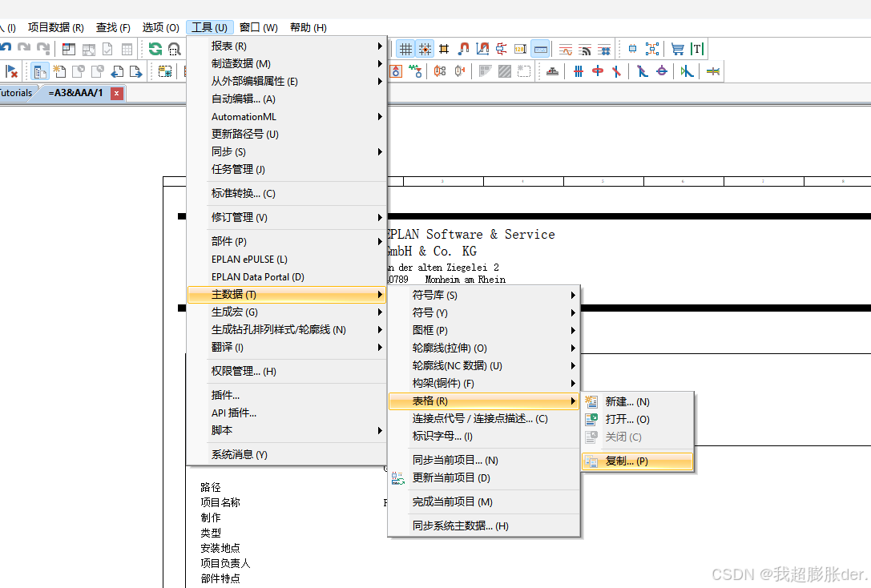Open the 项目数据 (R) menu
871x588 pixels.
55,27
